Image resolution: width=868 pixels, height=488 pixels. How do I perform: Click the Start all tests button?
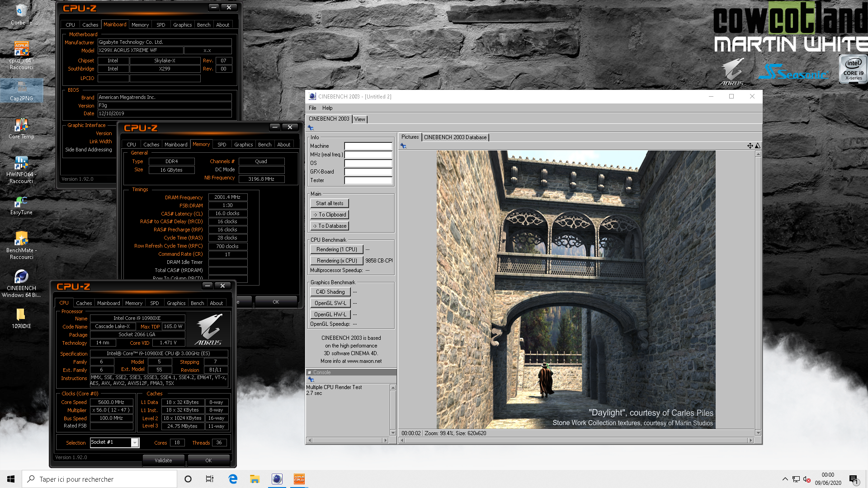point(329,203)
